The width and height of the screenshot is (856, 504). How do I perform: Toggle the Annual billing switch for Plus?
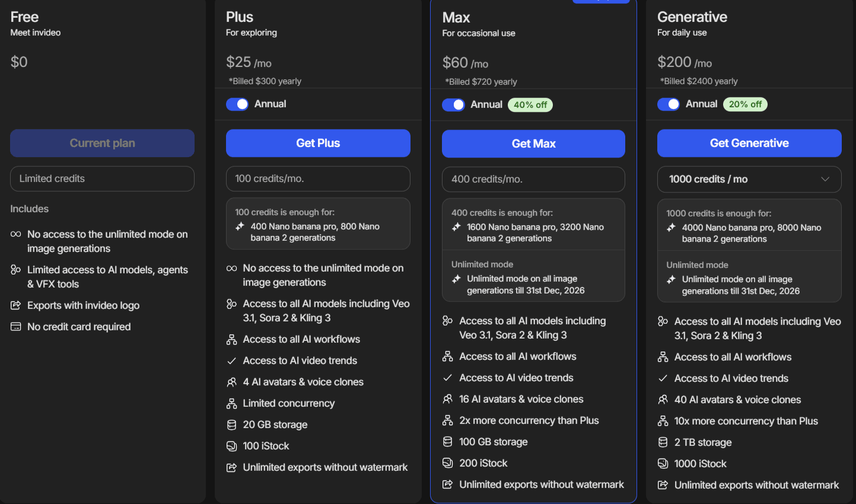click(237, 104)
